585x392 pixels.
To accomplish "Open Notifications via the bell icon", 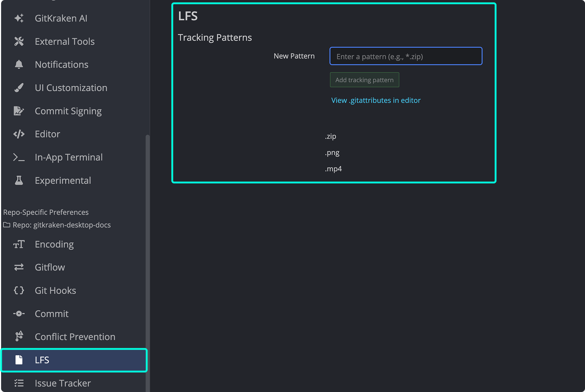I will [x=19, y=64].
